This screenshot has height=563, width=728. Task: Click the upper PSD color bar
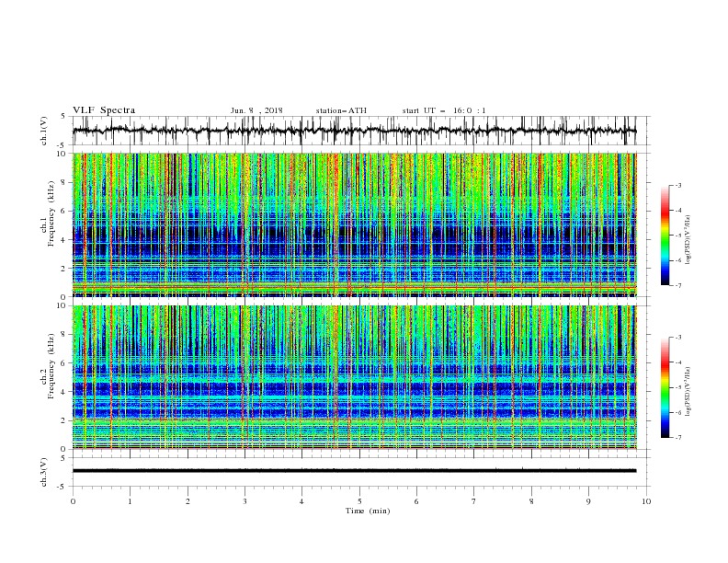click(x=665, y=235)
